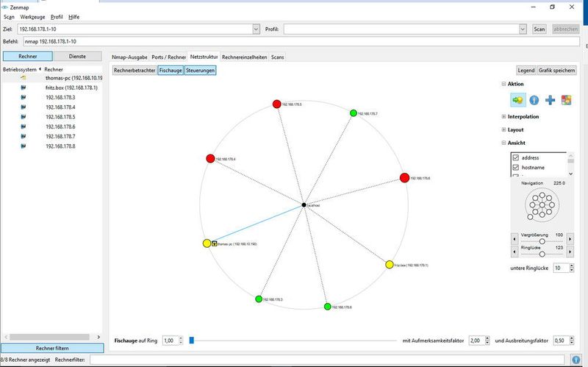Viewport: 588px width, 367px height.
Task: Adjust the untere Ringlücke spinner
Action: click(x=572, y=268)
